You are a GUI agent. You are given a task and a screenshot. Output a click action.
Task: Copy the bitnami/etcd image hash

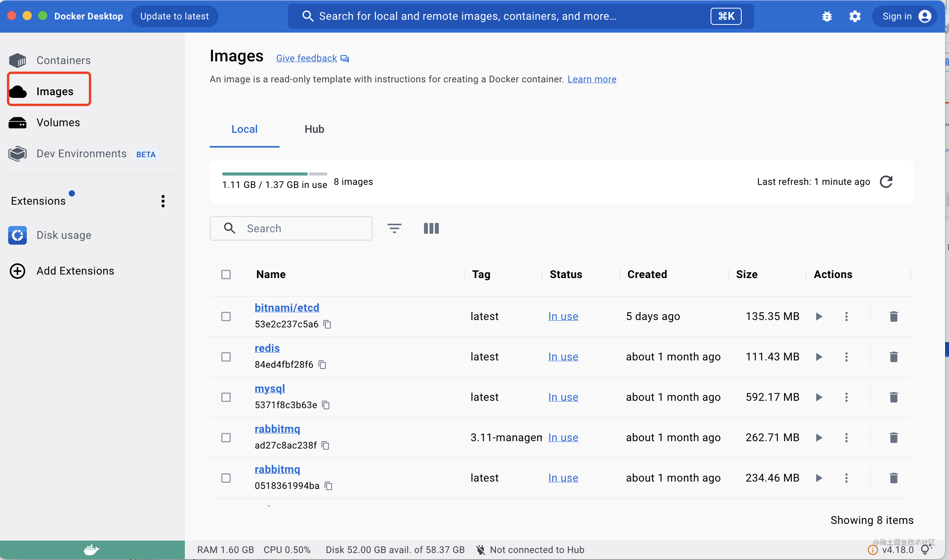tap(327, 324)
